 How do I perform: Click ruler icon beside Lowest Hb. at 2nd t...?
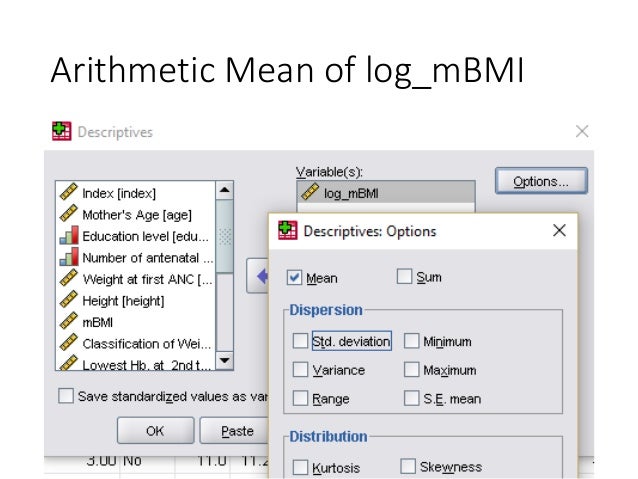[68, 363]
